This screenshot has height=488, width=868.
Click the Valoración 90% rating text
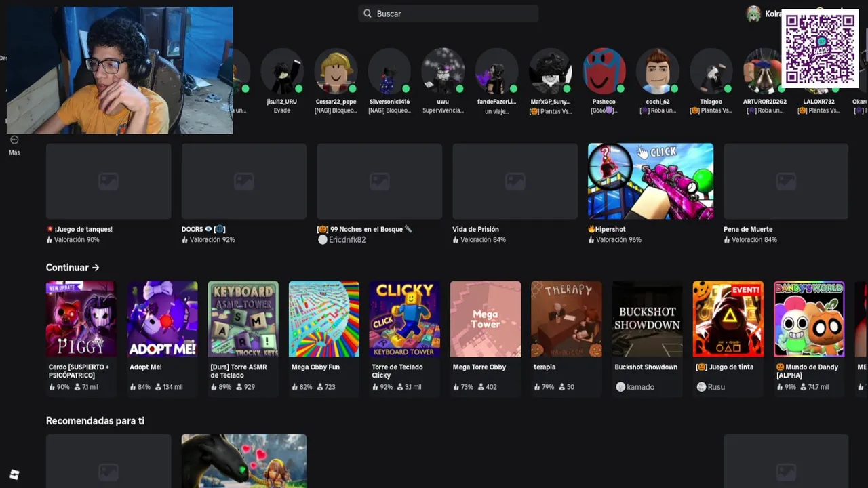(x=77, y=240)
